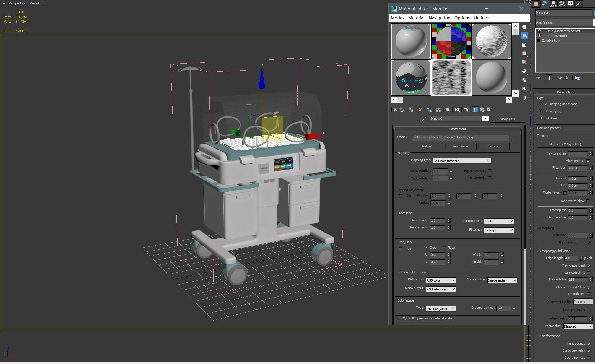Viewport: 595px width, 364px height.
Task: Open the Utilities hammer panel tab
Action: point(579,4)
